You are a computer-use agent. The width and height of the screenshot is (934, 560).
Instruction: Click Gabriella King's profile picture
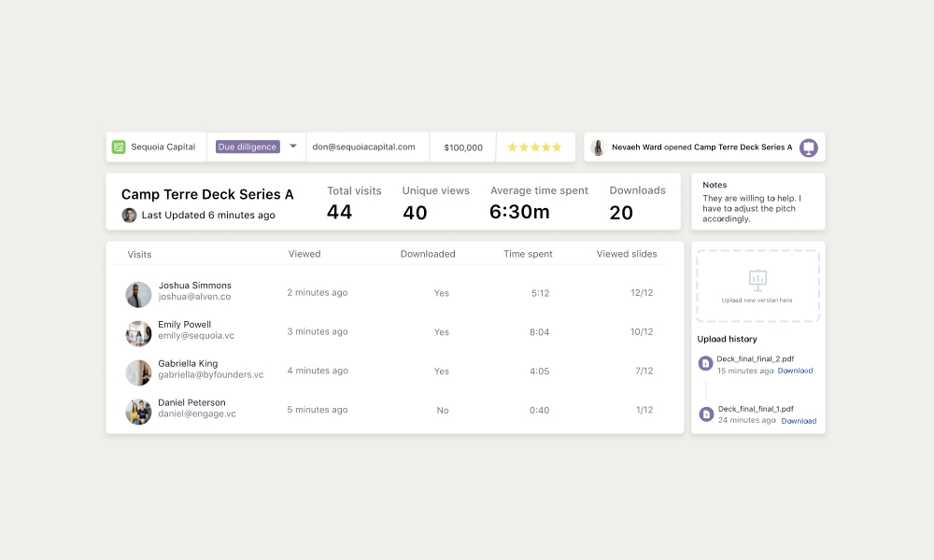tap(138, 372)
